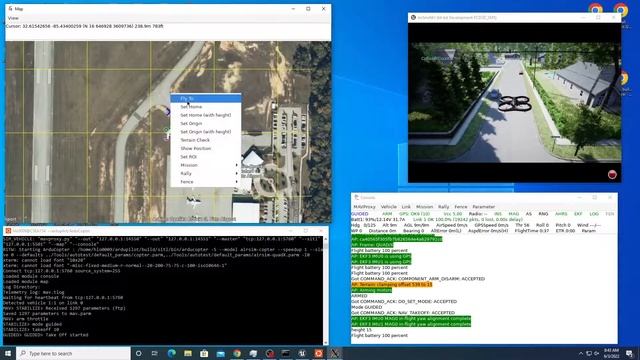Click the orange app icon on taskbar
This screenshot has height=360, width=640.
tap(318, 353)
